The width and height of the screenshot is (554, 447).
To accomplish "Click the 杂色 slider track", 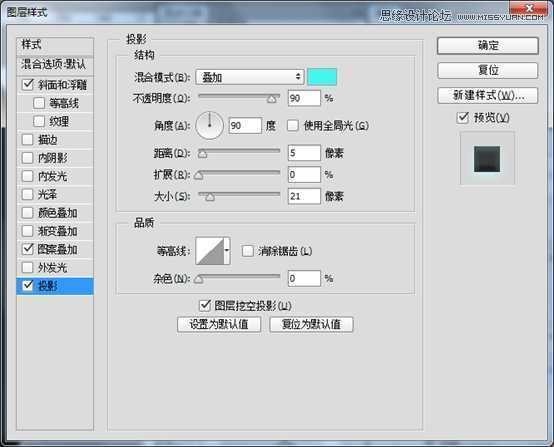I will tap(239, 276).
